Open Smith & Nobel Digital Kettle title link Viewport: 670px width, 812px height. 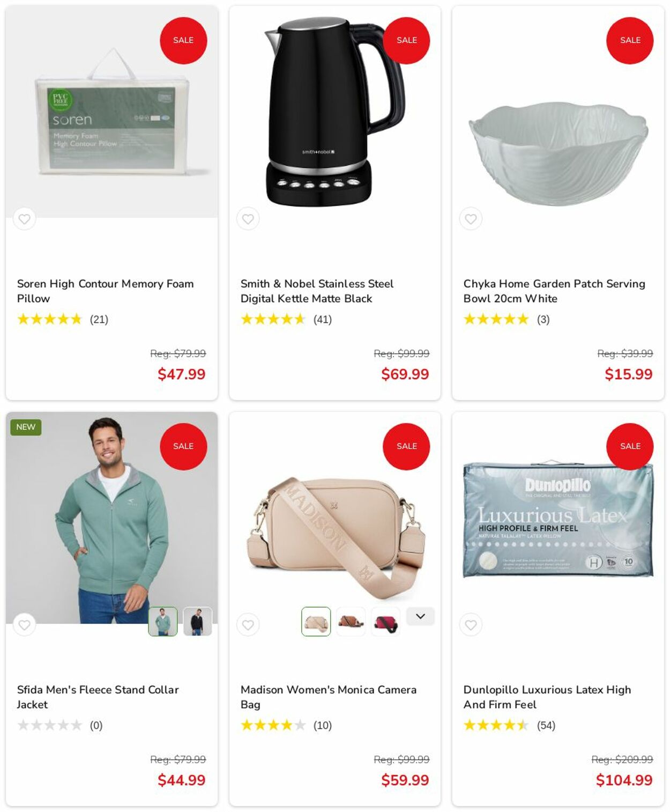click(317, 291)
